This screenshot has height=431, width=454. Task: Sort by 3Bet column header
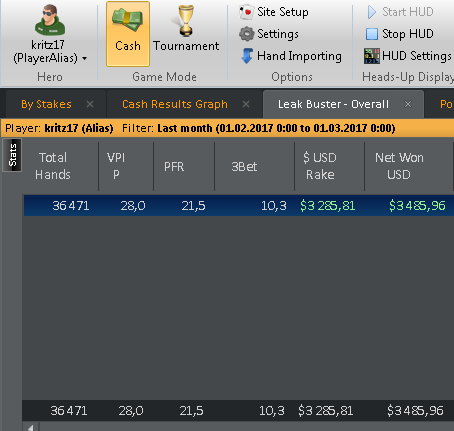244,166
